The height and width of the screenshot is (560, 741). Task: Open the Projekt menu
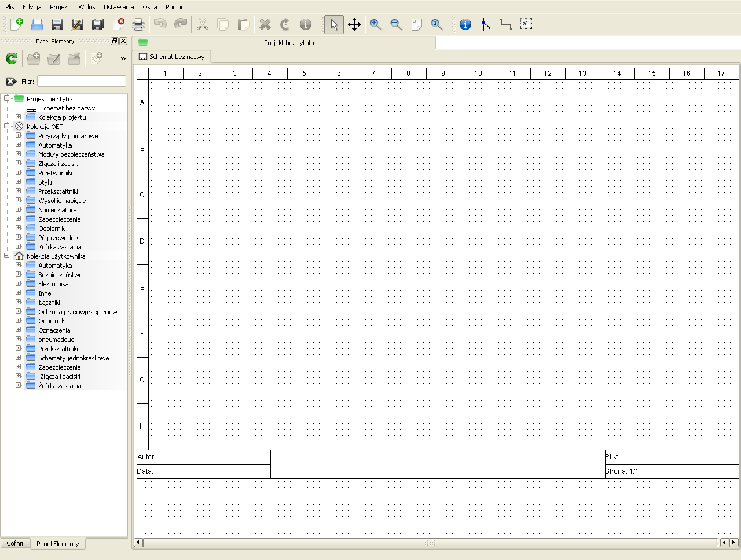point(60,7)
